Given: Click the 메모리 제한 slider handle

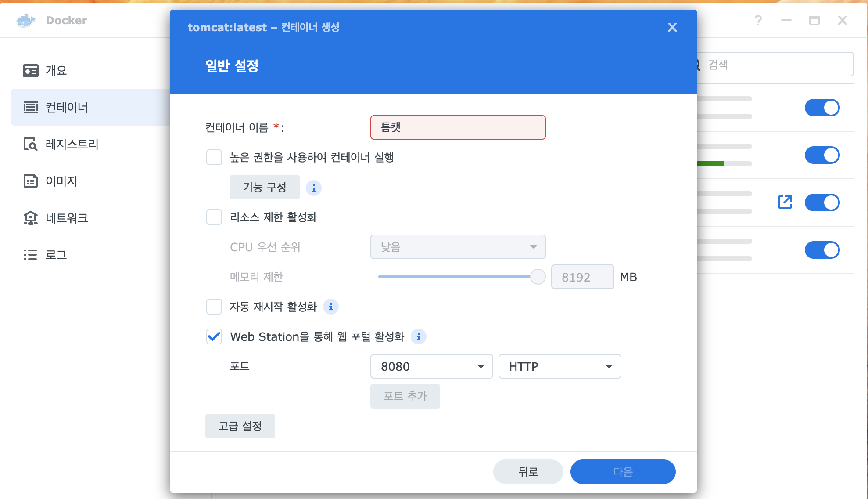Looking at the screenshot, I should pos(538,277).
